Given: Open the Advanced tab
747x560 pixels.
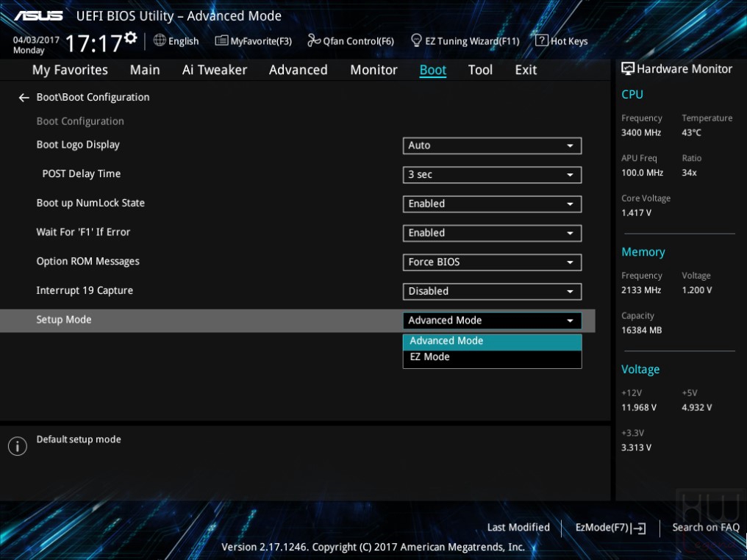Looking at the screenshot, I should coord(299,70).
